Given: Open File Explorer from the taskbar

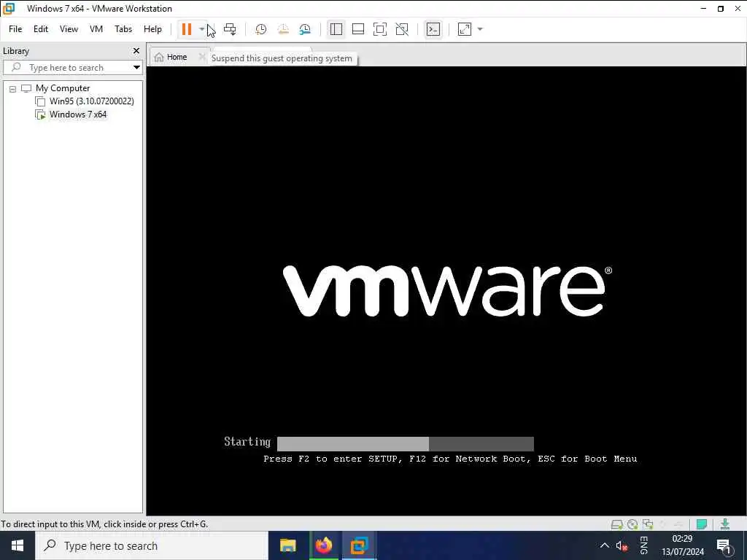Looking at the screenshot, I should point(287,545).
